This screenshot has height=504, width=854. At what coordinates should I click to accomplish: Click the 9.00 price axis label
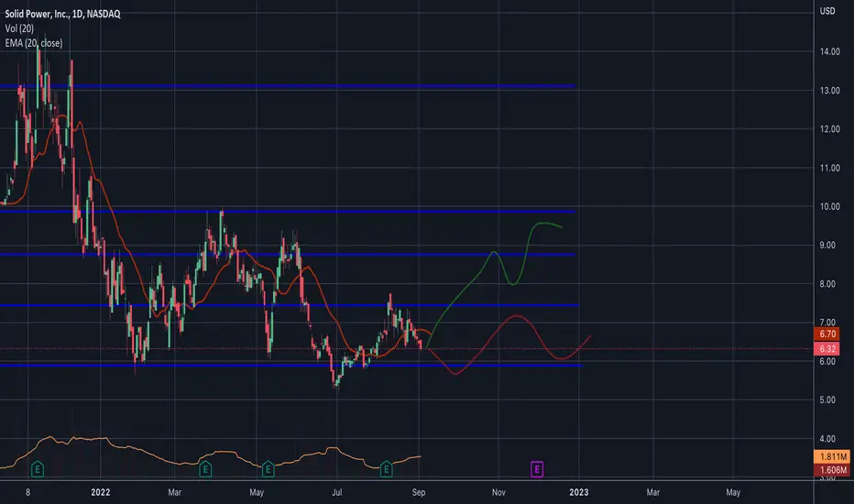827,246
